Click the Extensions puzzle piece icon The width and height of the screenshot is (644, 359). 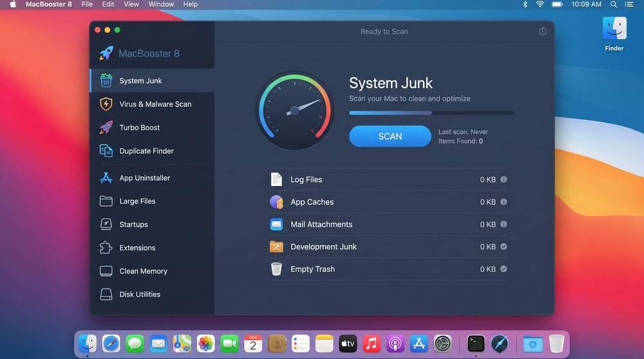point(106,248)
